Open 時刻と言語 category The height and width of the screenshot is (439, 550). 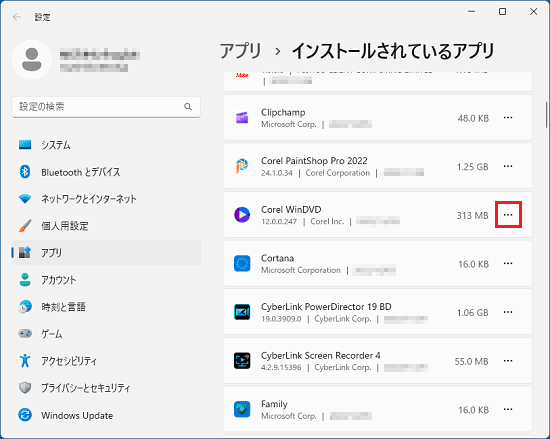[x=106, y=307]
